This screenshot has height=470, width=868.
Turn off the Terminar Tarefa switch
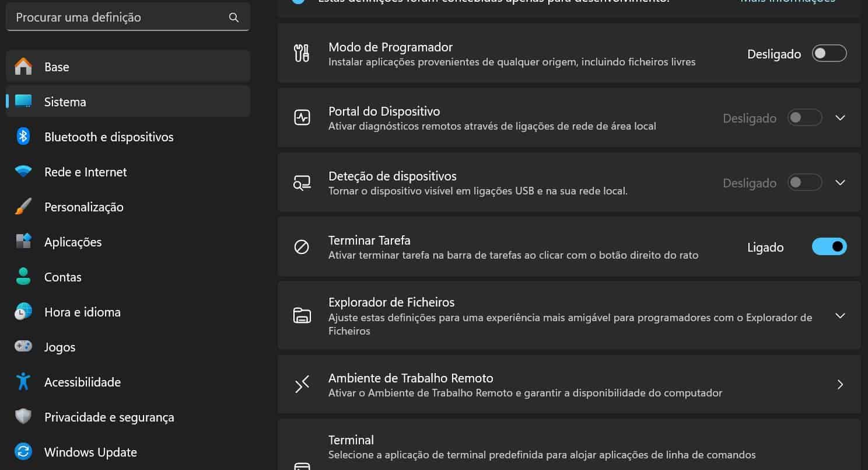pyautogui.click(x=829, y=247)
